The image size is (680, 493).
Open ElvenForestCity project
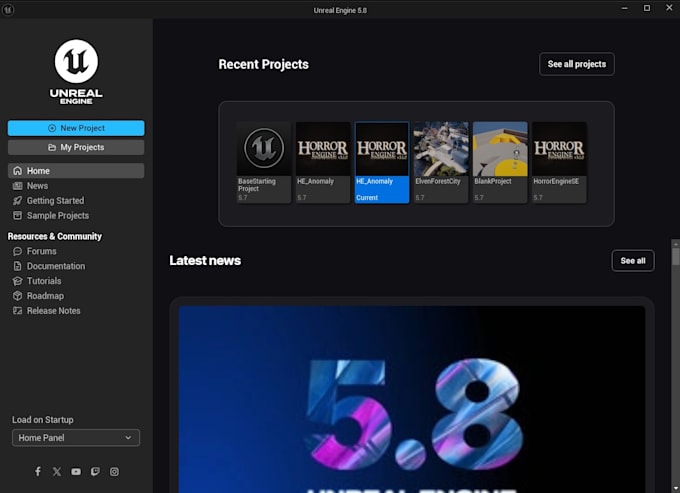tap(441, 162)
